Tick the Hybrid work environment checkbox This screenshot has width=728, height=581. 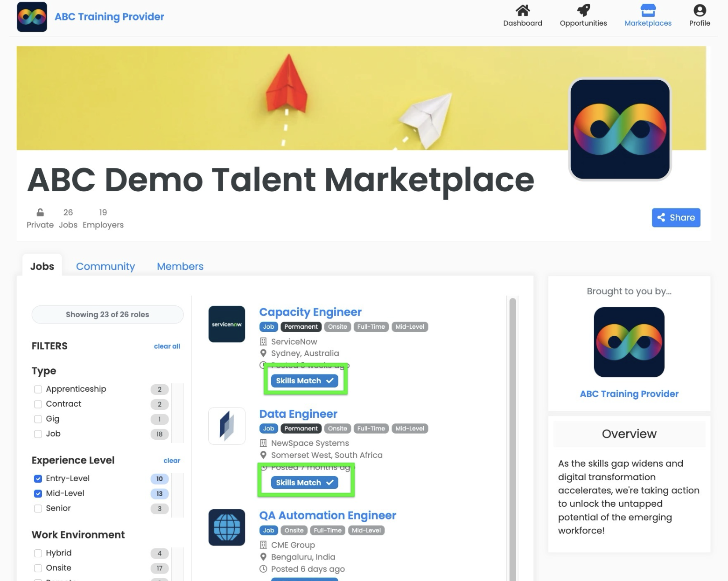(x=38, y=553)
